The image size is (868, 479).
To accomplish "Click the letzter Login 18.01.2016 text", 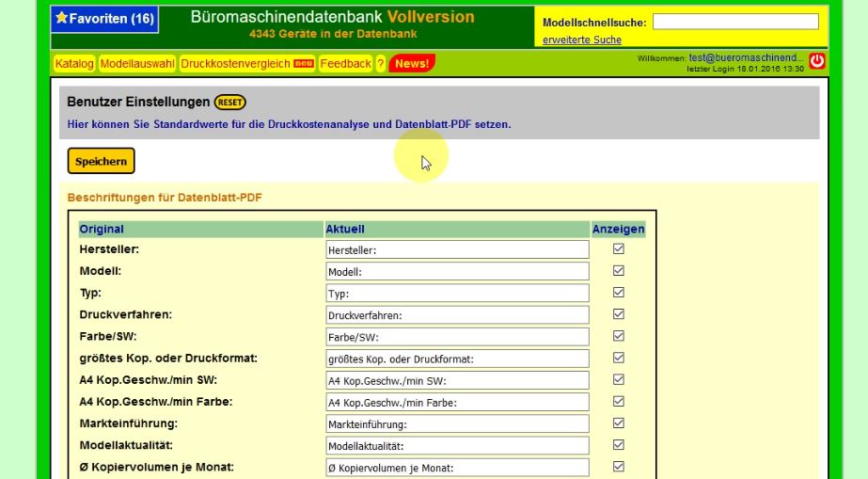I will click(745, 70).
